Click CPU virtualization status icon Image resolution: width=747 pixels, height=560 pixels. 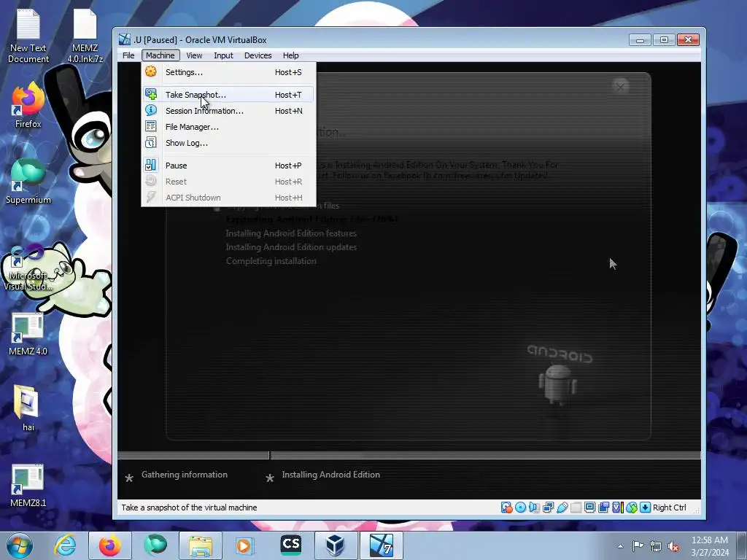618,507
